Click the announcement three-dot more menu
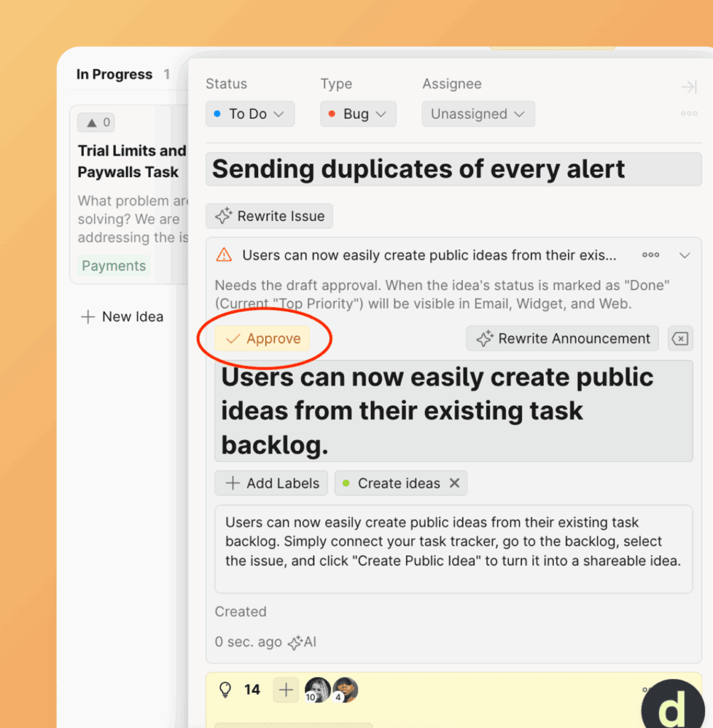 coord(650,255)
